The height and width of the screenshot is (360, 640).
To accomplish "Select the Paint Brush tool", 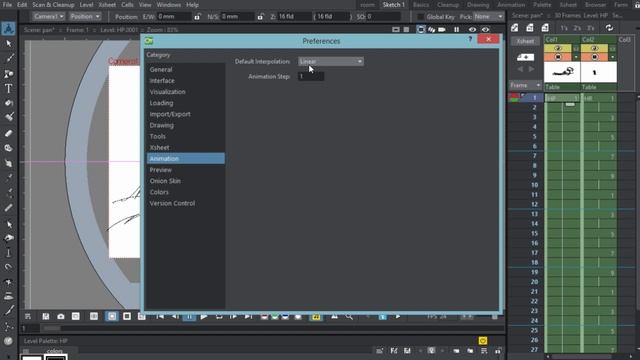I will point(9,118).
